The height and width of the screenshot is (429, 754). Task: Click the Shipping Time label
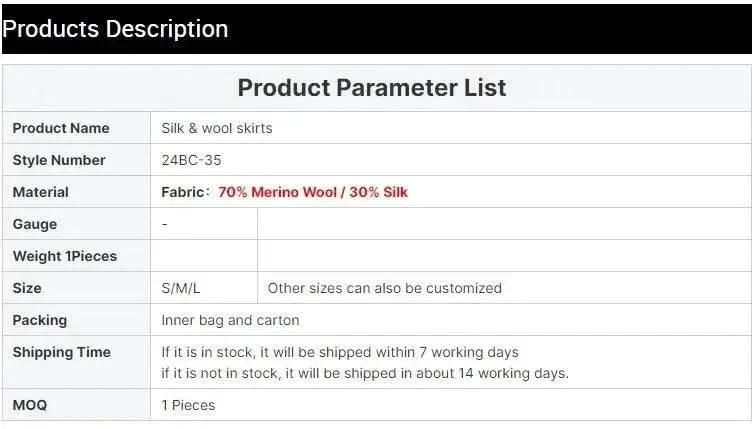tap(62, 352)
